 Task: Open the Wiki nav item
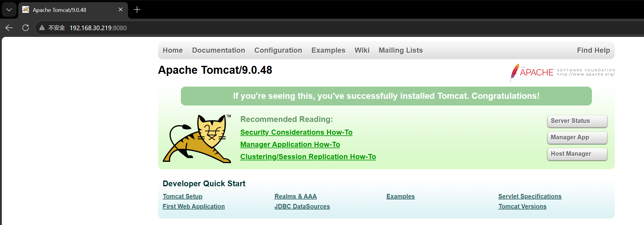362,50
